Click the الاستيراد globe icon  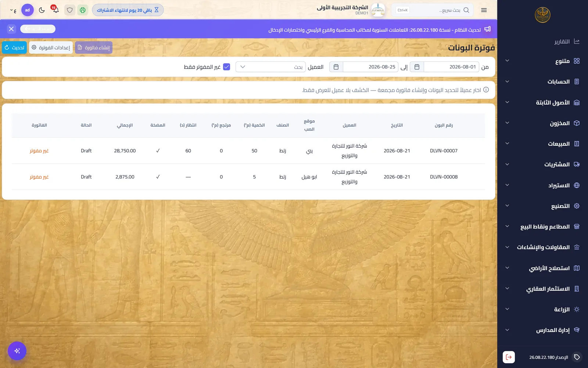pos(577,185)
